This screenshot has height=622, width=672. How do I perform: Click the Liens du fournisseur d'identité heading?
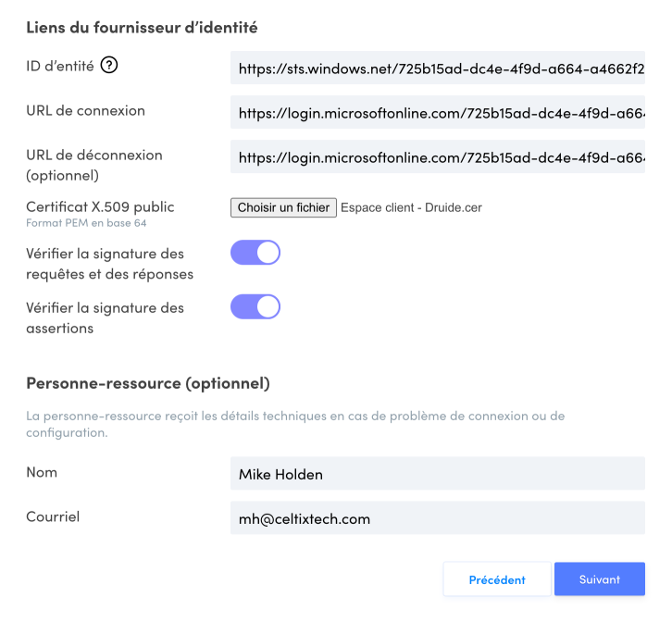pyautogui.click(x=142, y=28)
